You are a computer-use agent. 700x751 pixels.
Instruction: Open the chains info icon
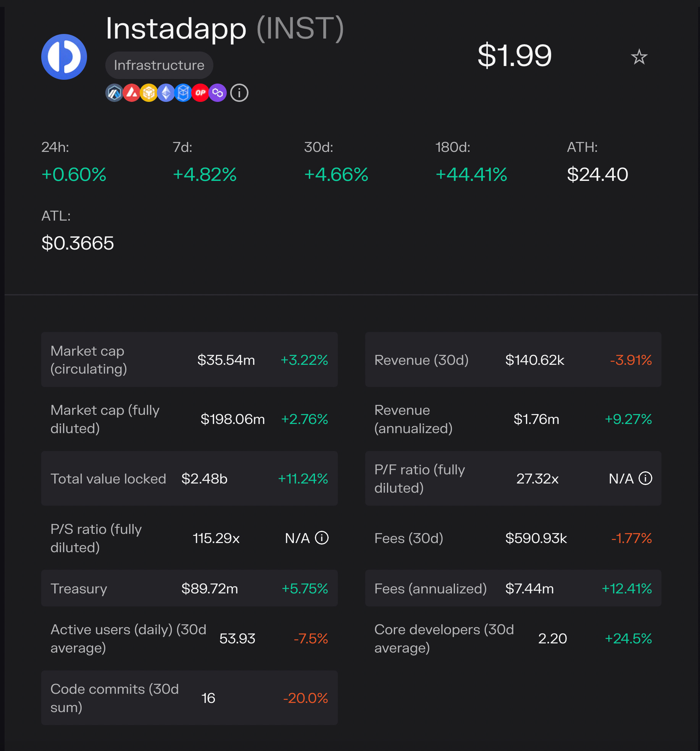pos(239,93)
